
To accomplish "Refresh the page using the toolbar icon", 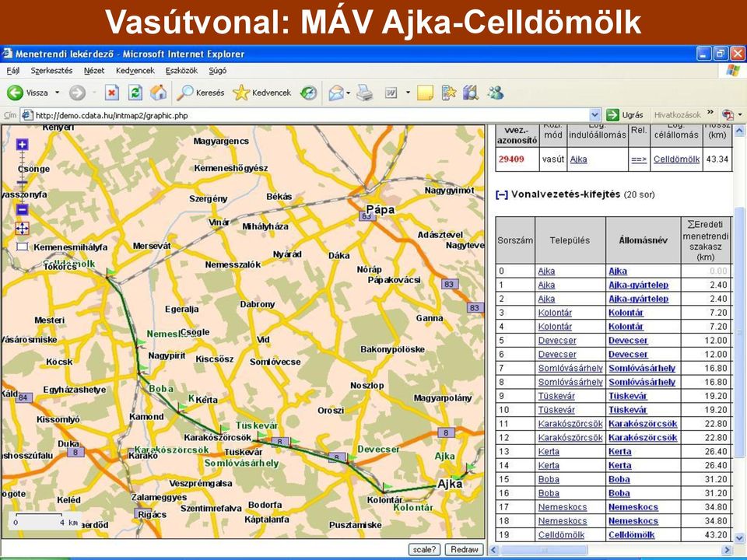I will pos(135,93).
